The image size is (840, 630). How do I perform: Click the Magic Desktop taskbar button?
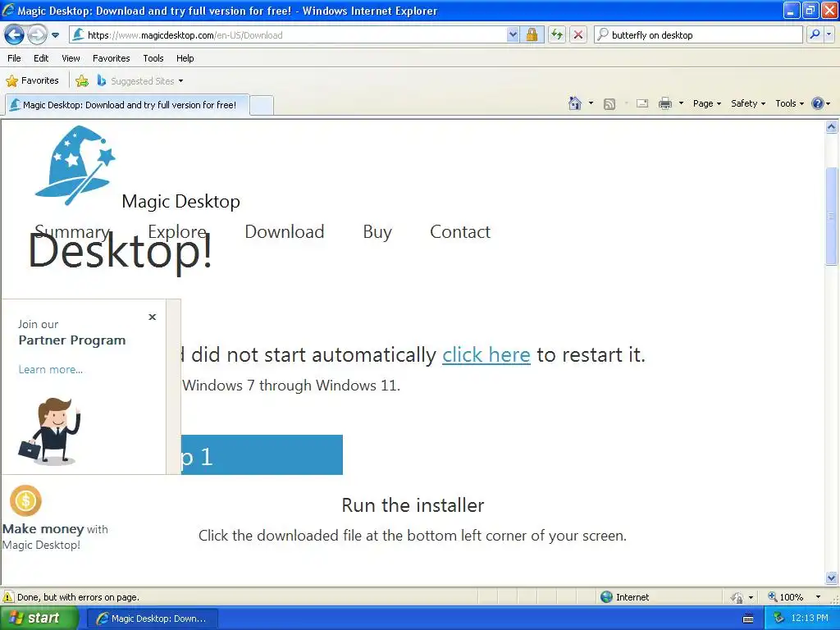click(153, 619)
